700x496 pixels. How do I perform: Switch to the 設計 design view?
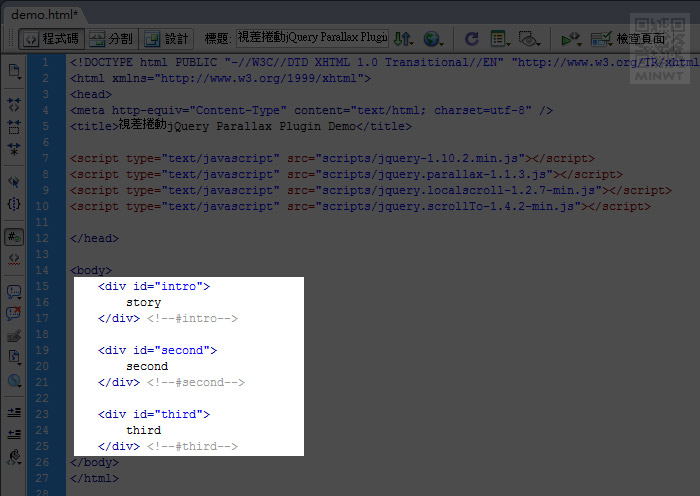point(166,39)
